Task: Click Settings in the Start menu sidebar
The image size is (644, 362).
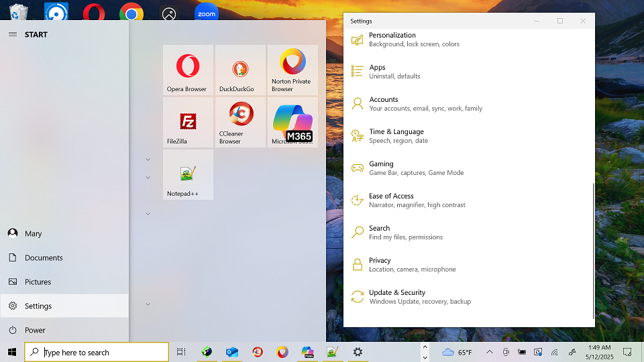Action: click(38, 306)
